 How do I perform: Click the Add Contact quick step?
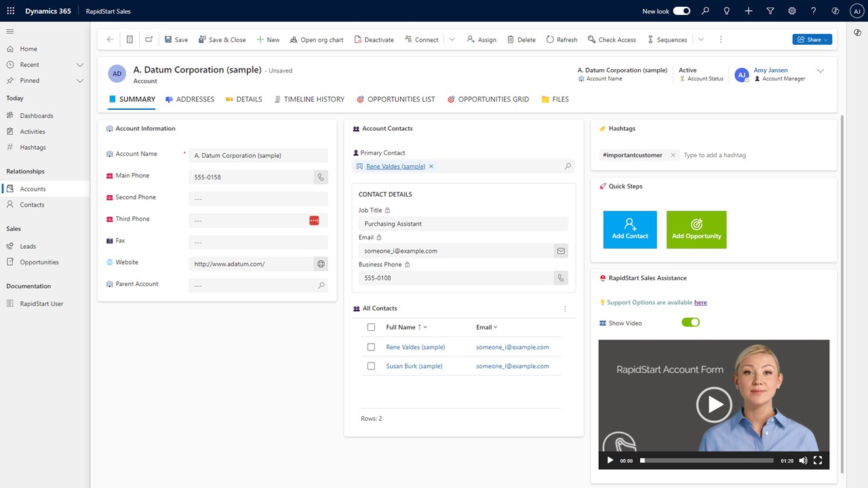pyautogui.click(x=630, y=230)
